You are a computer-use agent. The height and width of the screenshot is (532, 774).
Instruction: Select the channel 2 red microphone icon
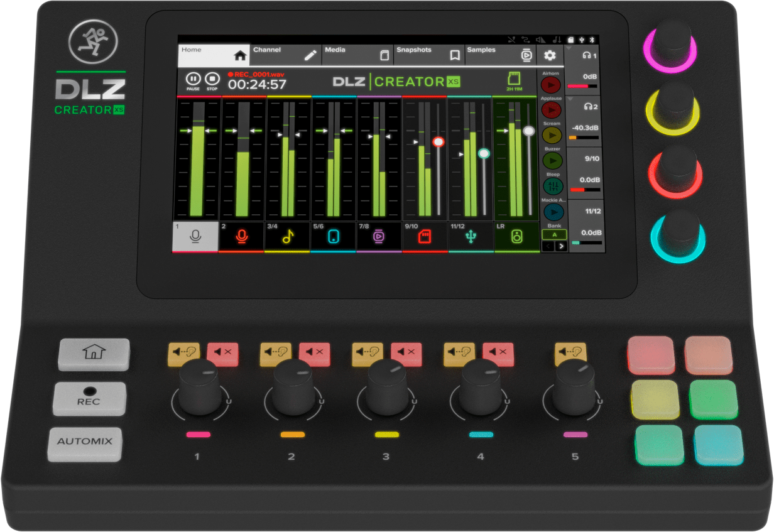tap(241, 236)
